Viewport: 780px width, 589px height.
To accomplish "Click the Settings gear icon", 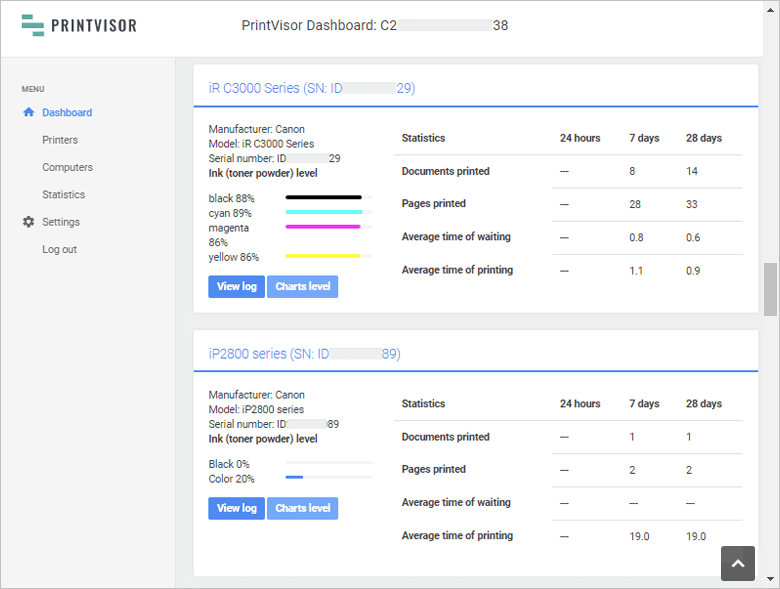I will [29, 222].
